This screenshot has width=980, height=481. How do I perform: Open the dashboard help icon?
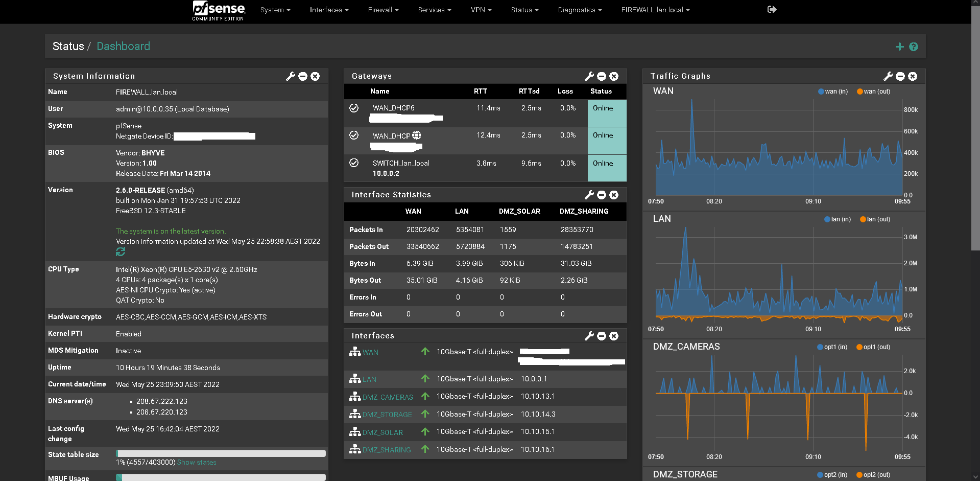tap(914, 47)
